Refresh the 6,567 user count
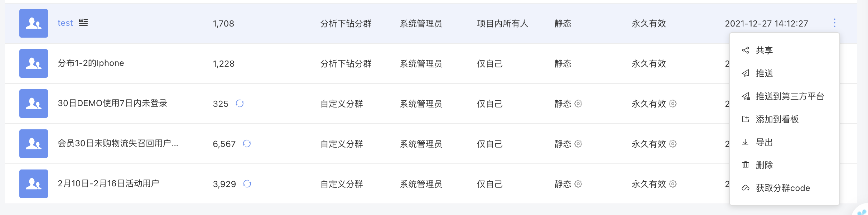 point(247,144)
